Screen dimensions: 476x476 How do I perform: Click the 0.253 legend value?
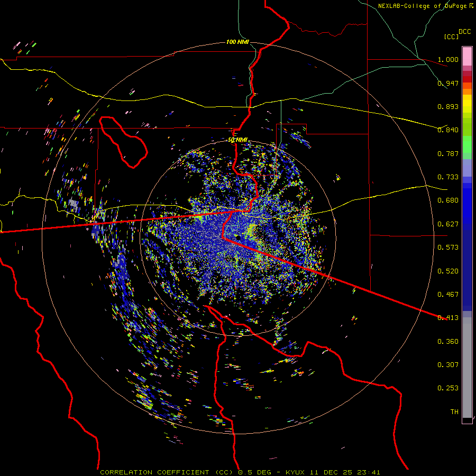(x=448, y=388)
